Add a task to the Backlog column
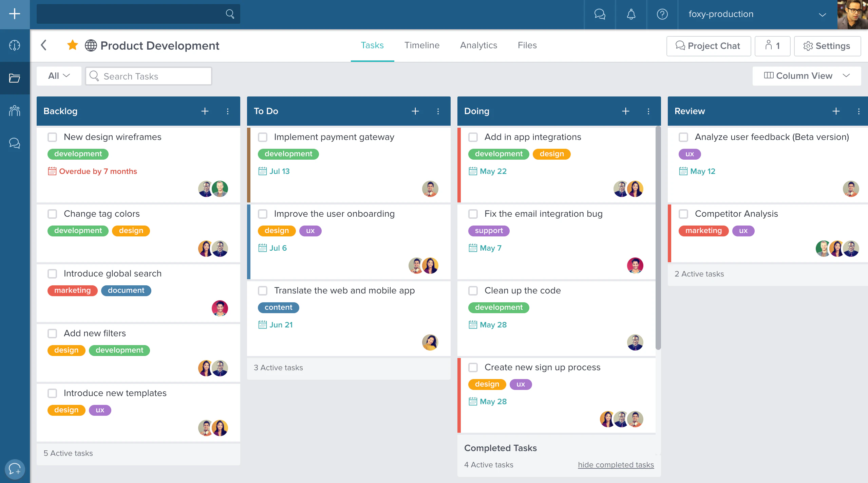 click(x=205, y=111)
